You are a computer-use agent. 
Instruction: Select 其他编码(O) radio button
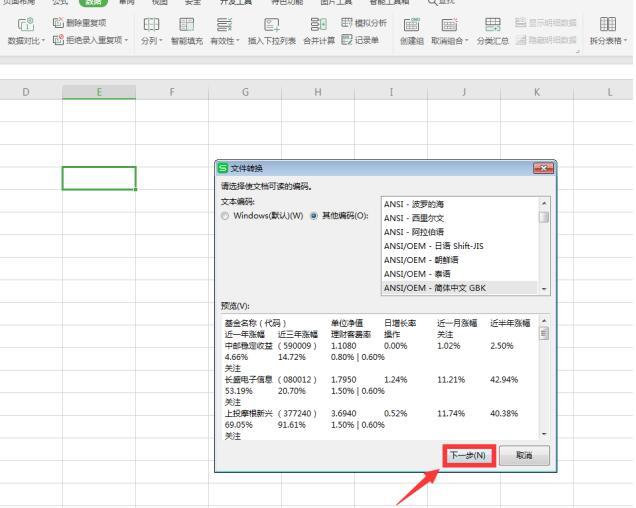pyautogui.click(x=314, y=216)
